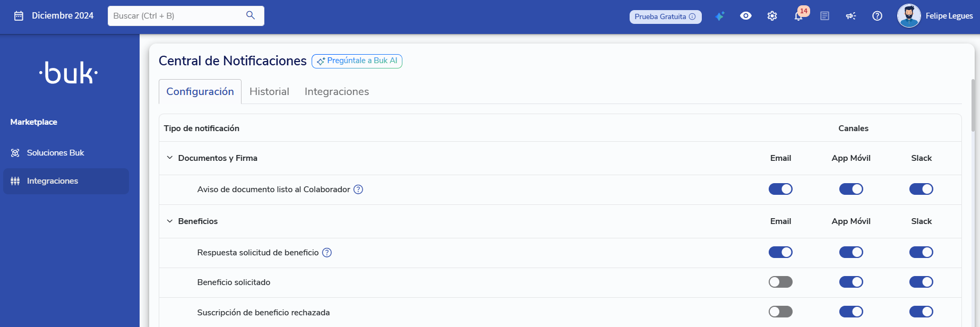Disable Slack toggle for Aviso de documento listo

(921, 189)
